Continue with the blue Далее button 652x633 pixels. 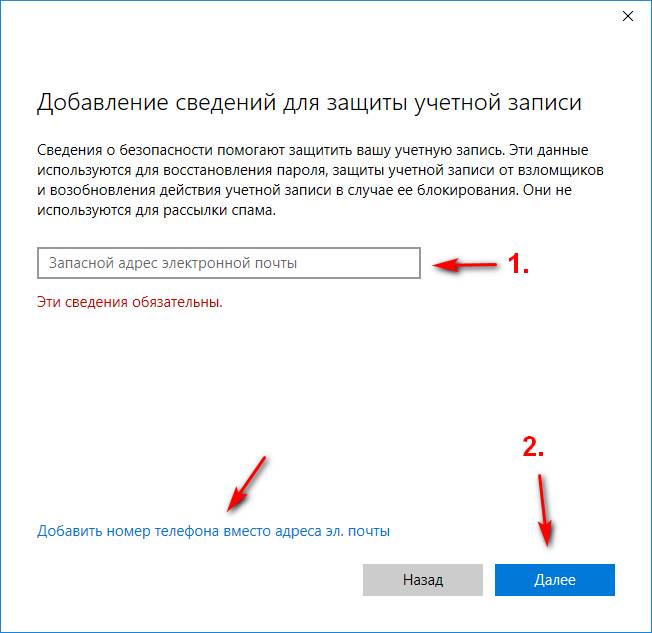[555, 580]
